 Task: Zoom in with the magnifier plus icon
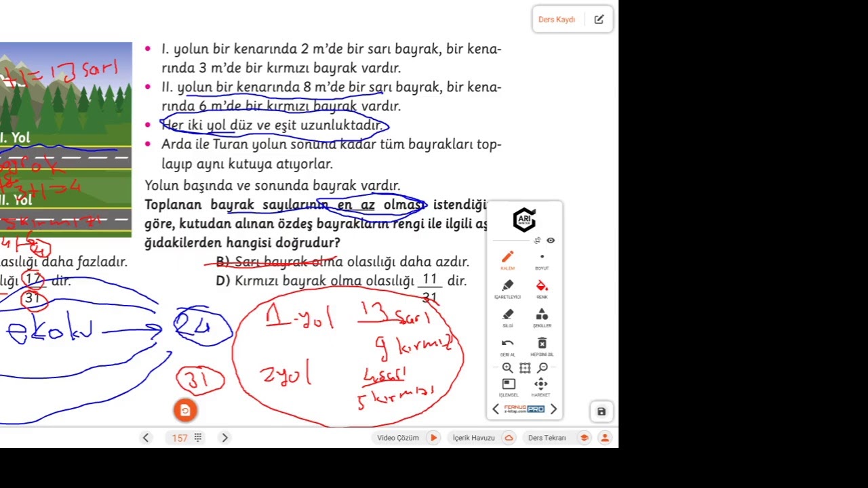(507, 368)
